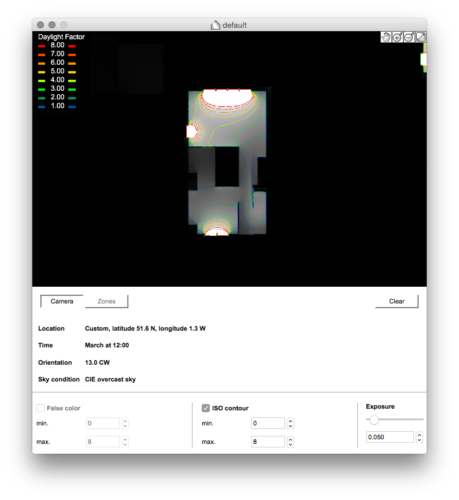Viewport: 459px width, 500px height.
Task: Uncheck the ISO contour checkbox
Action: (206, 408)
